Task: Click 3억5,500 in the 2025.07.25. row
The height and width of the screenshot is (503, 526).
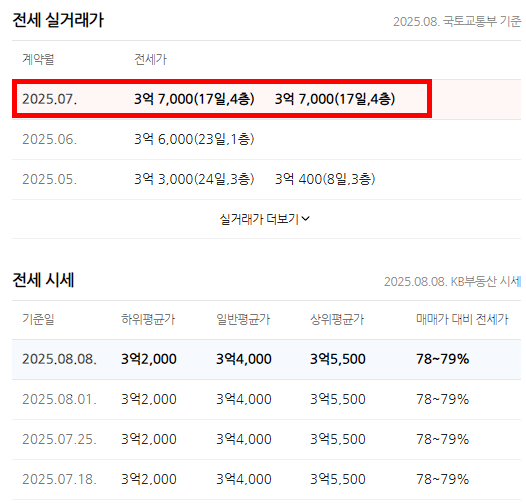Action: 338,439
